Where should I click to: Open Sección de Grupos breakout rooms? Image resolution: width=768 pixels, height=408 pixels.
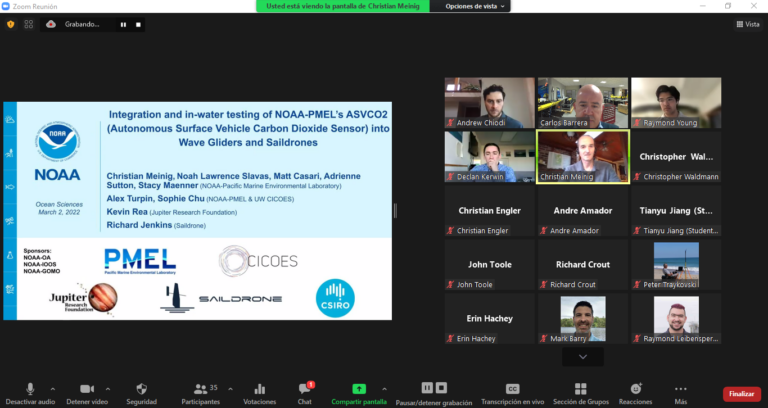click(x=579, y=389)
